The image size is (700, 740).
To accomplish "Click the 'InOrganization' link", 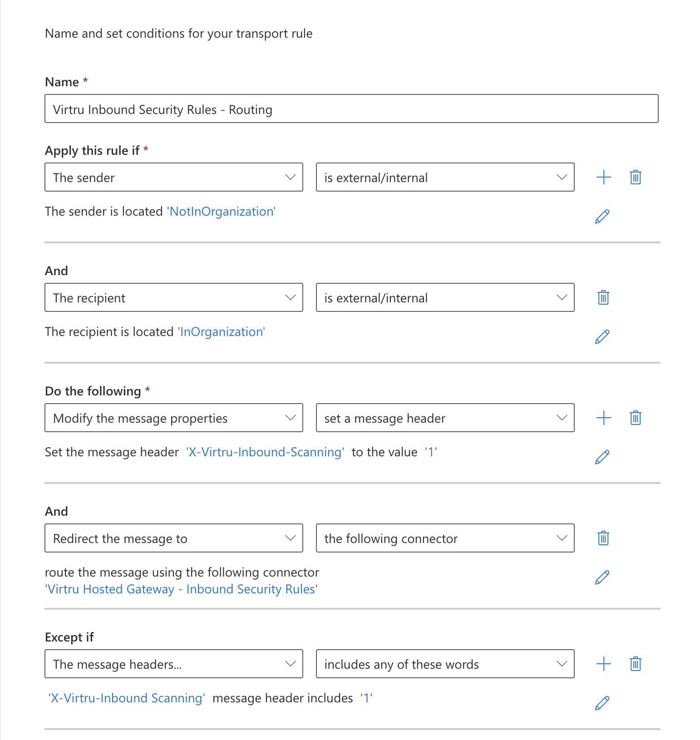I will tap(221, 332).
